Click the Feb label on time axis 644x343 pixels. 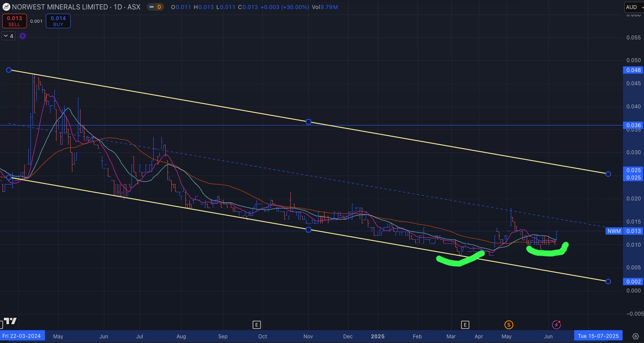417,336
